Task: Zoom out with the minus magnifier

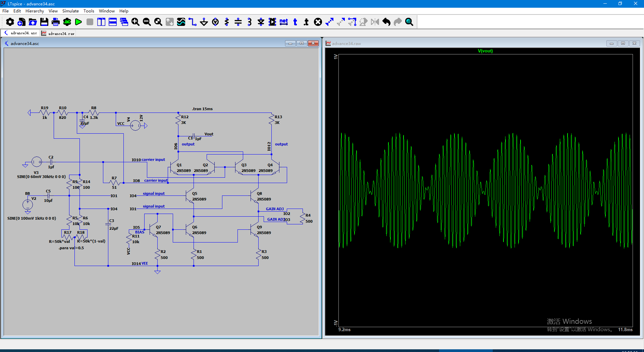Action: (147, 22)
